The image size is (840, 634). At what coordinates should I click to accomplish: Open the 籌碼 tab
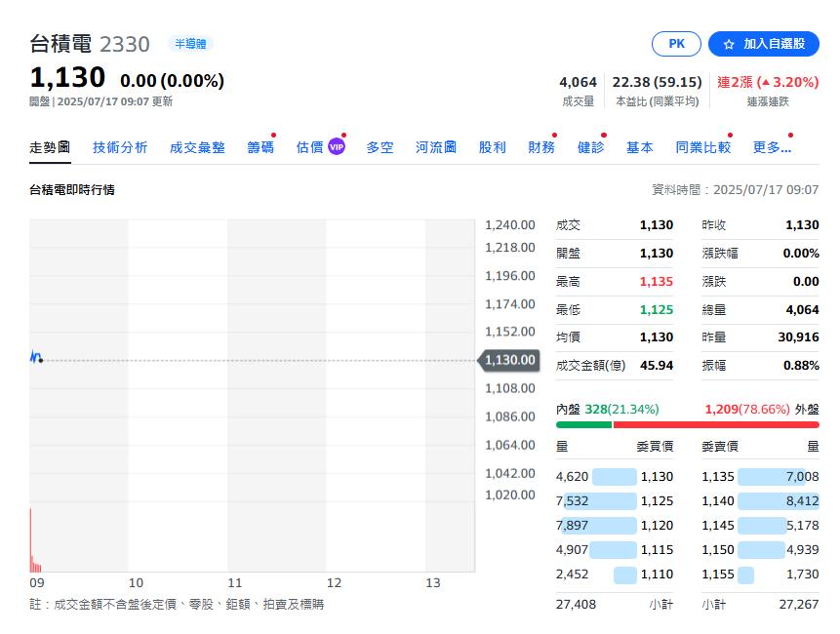tap(260, 147)
